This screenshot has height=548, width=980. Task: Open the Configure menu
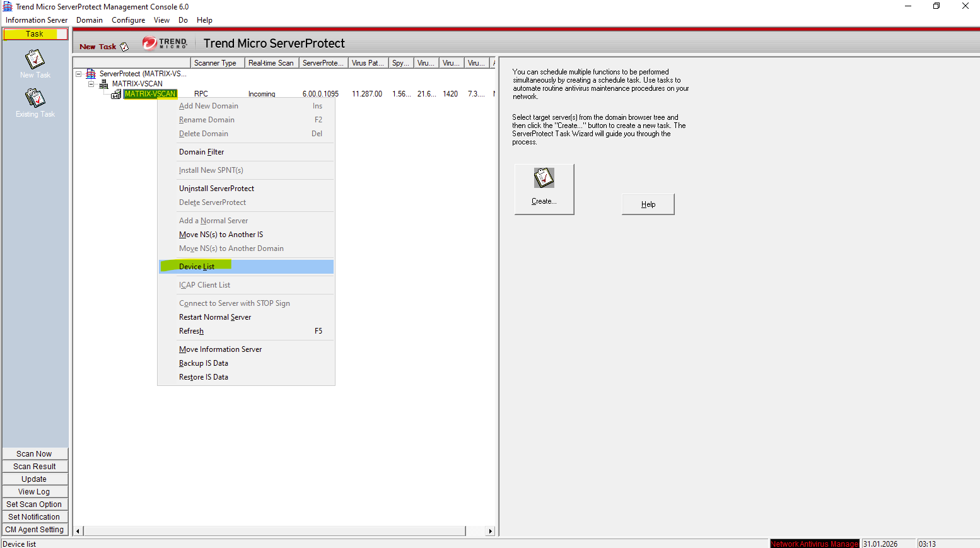tap(128, 20)
